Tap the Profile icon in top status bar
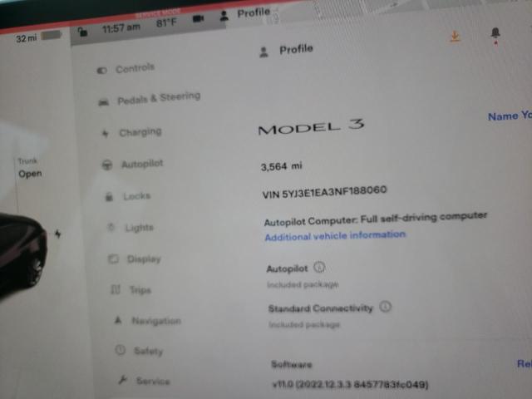The height and width of the screenshot is (399, 532). click(224, 16)
